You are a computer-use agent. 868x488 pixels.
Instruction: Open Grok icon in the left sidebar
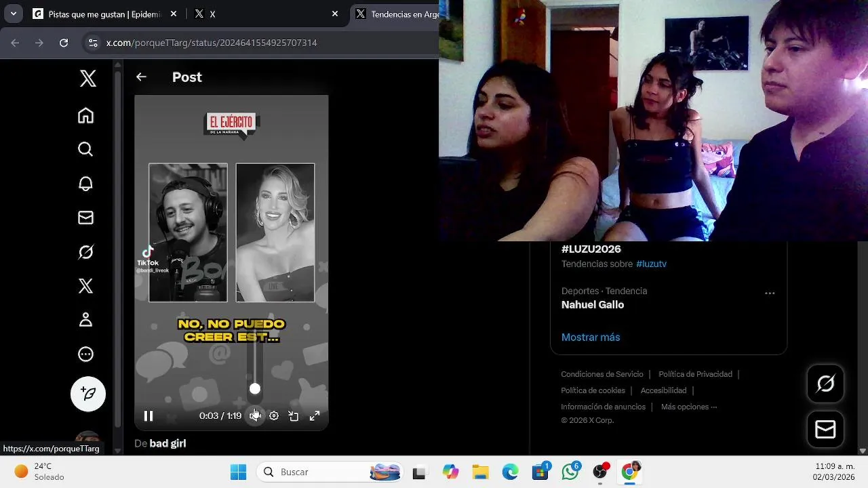pos(85,252)
